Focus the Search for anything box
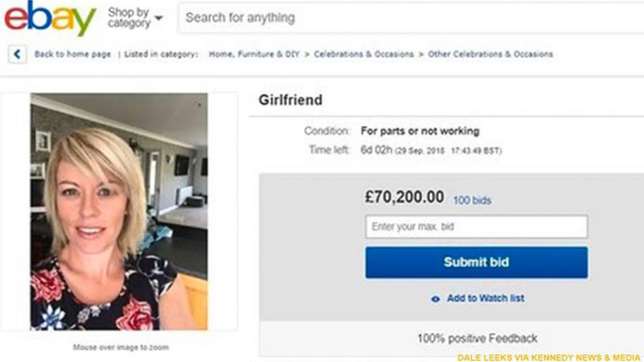Viewport: 644px width, 362px height. pyautogui.click(x=411, y=18)
